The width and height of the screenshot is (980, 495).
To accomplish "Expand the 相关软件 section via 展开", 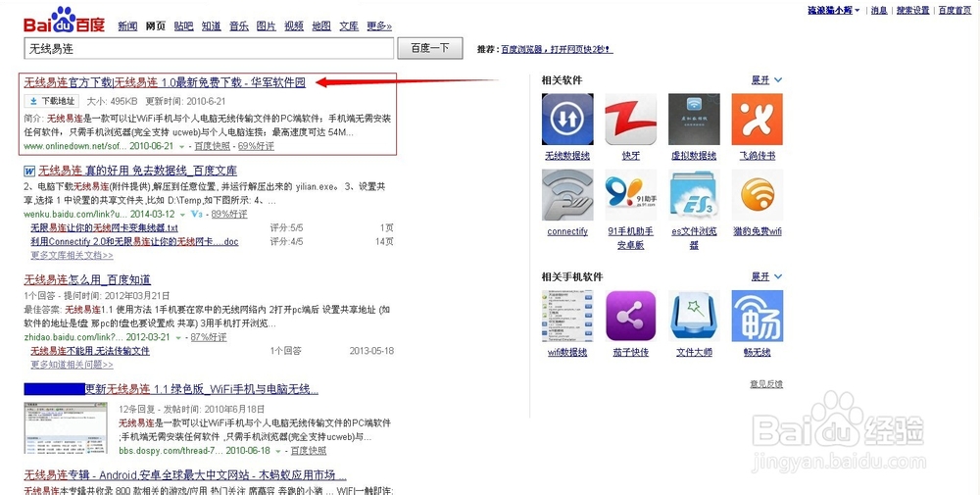I will coord(766,80).
